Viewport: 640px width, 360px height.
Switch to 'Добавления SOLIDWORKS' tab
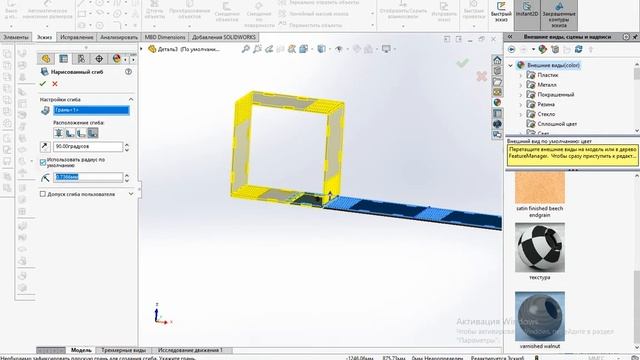224,37
